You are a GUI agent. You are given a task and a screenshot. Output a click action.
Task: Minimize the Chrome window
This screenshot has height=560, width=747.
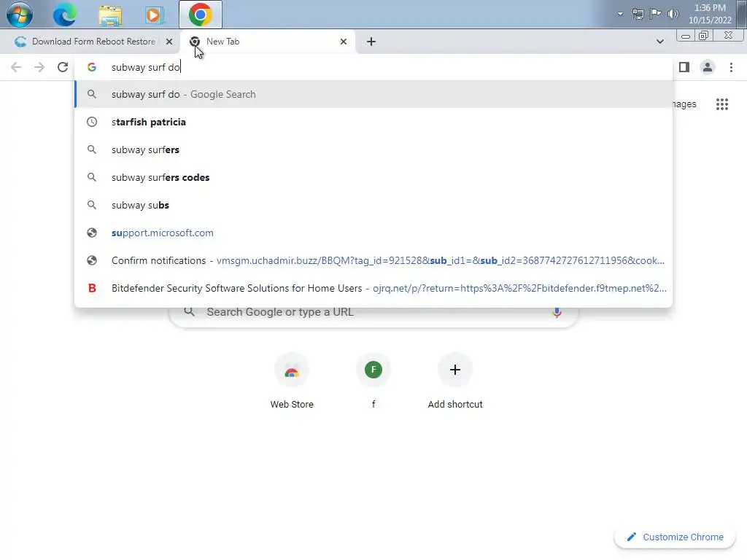tap(686, 36)
